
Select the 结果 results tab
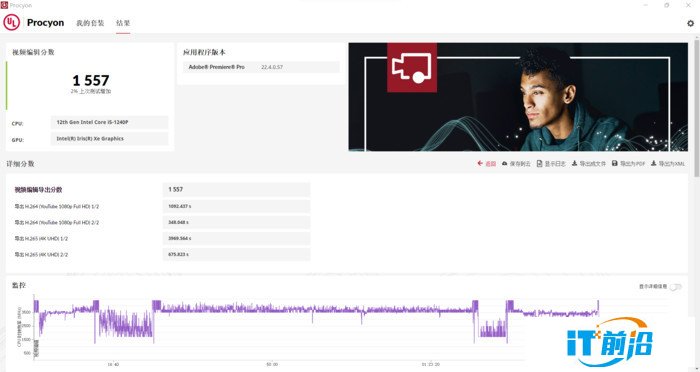(123, 23)
